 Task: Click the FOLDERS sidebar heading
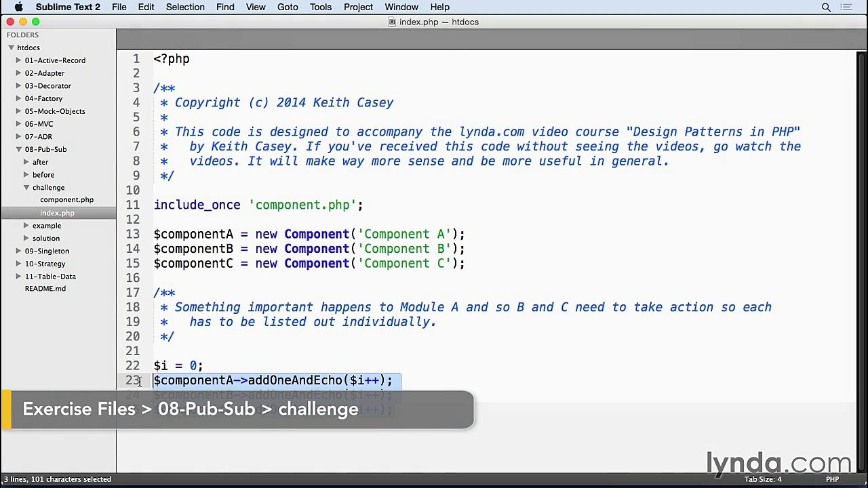(22, 35)
